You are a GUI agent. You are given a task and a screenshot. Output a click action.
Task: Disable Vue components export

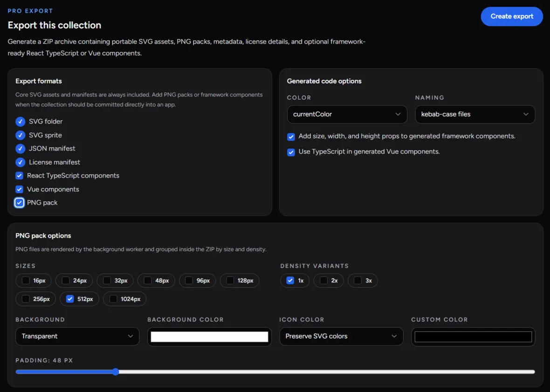click(19, 189)
